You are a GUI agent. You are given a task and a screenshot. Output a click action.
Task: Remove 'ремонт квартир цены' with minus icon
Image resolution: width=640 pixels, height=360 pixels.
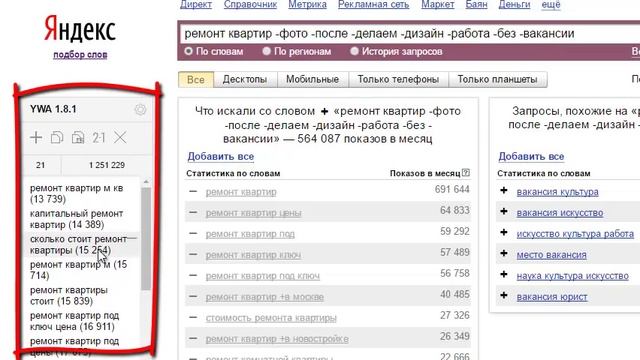pos(193,212)
